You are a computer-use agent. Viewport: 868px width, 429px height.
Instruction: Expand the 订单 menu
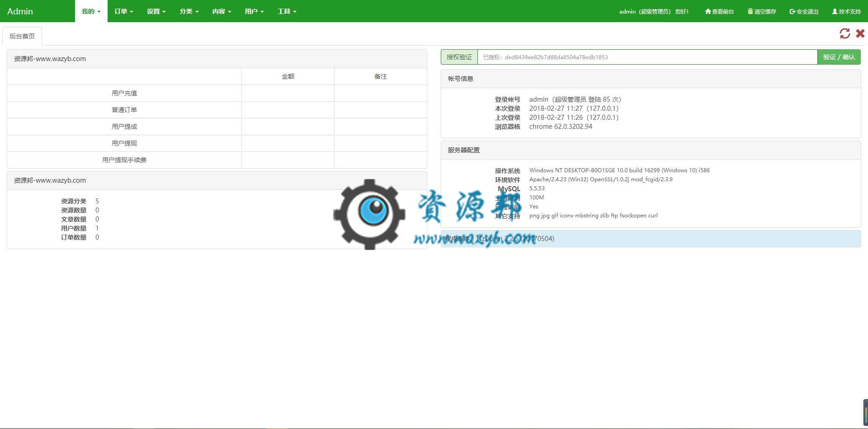tap(124, 11)
